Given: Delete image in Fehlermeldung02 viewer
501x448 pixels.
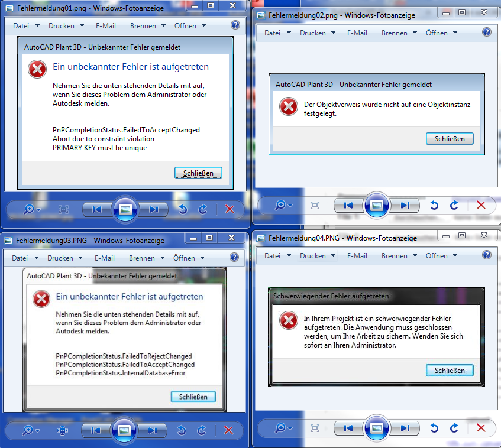Looking at the screenshot, I should pyautogui.click(x=481, y=205).
